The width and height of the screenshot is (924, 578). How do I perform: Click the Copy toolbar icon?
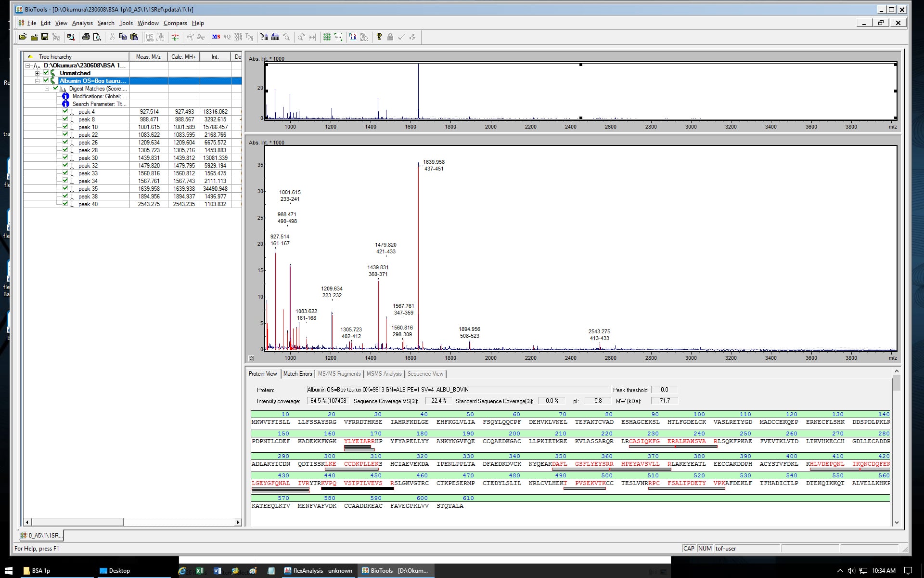click(123, 37)
